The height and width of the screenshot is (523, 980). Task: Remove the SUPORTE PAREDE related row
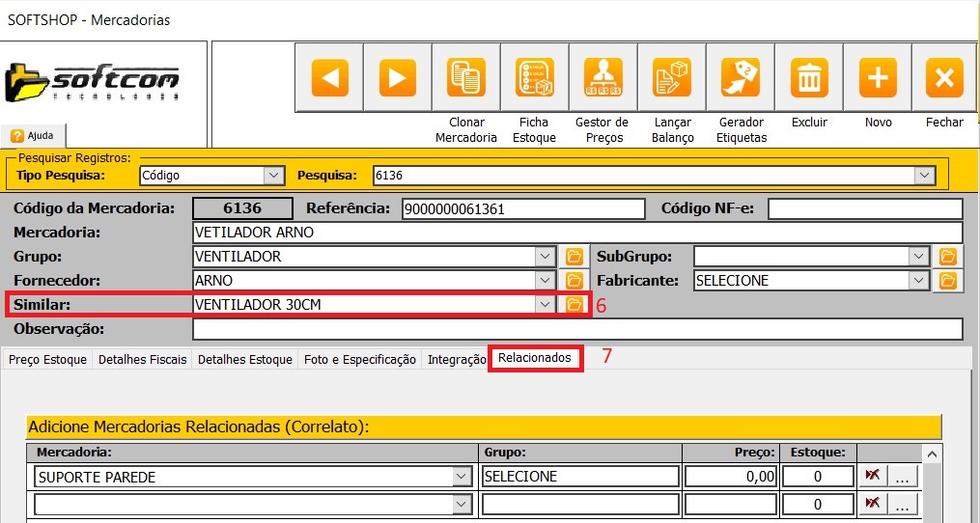[872, 476]
